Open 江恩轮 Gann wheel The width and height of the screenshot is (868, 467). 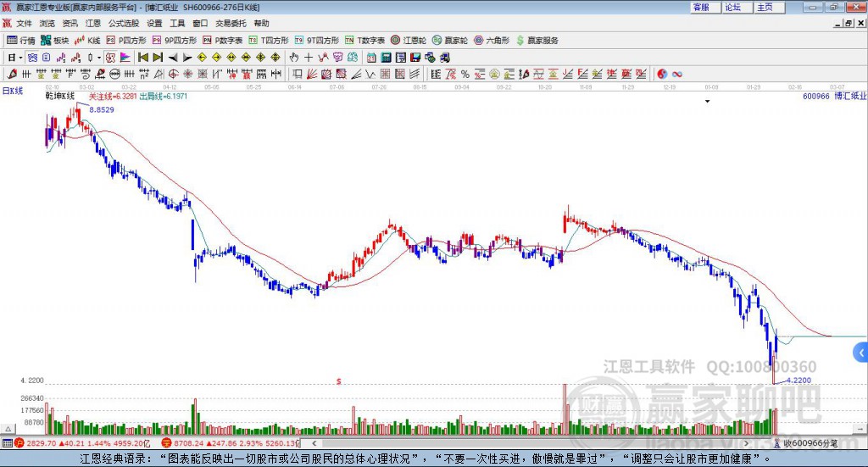(x=409, y=41)
